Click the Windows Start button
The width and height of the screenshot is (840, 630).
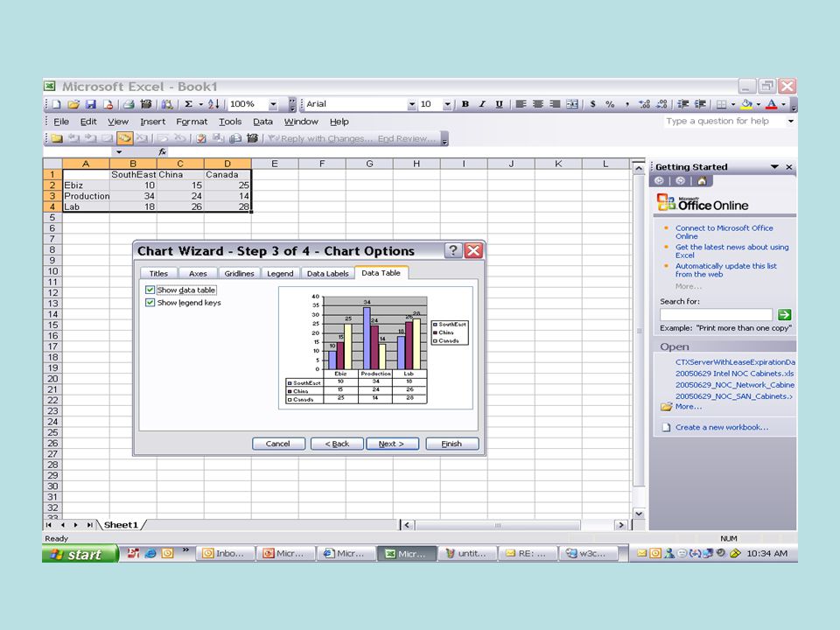(80, 554)
